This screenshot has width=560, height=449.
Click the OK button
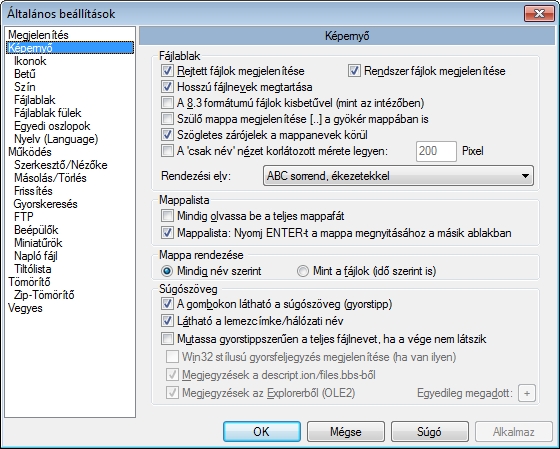(x=262, y=431)
